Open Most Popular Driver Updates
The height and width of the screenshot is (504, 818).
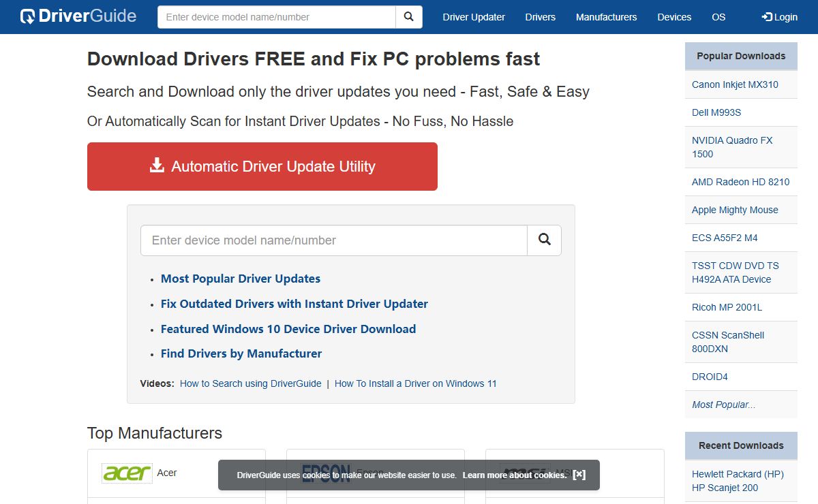(241, 279)
